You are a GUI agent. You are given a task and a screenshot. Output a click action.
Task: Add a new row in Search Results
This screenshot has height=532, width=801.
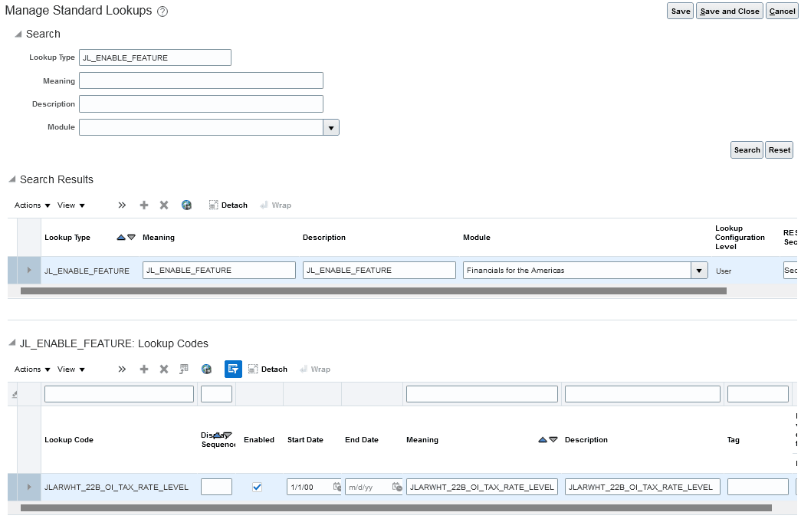pyautogui.click(x=144, y=205)
